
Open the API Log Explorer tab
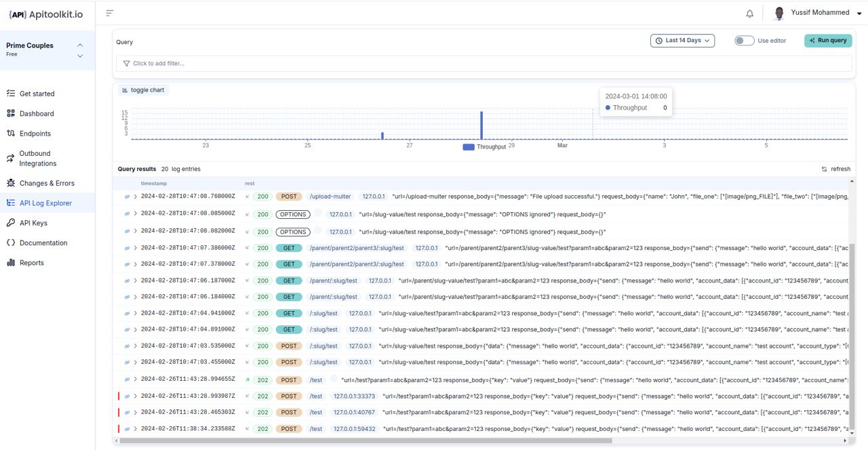[45, 203]
